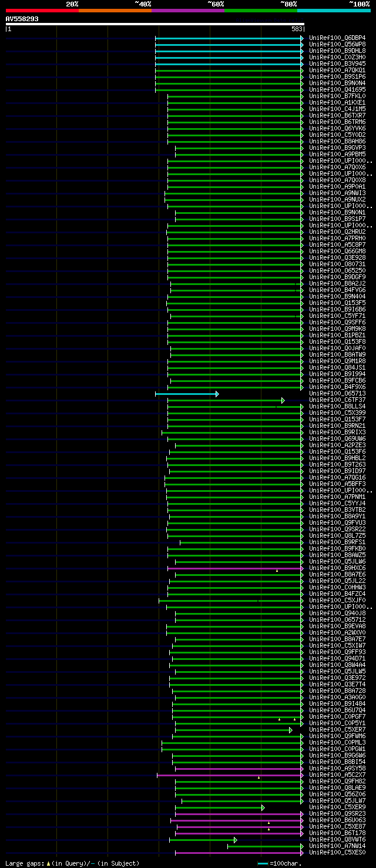Select the UniRef100_A3A0G0 label

tap(337, 697)
